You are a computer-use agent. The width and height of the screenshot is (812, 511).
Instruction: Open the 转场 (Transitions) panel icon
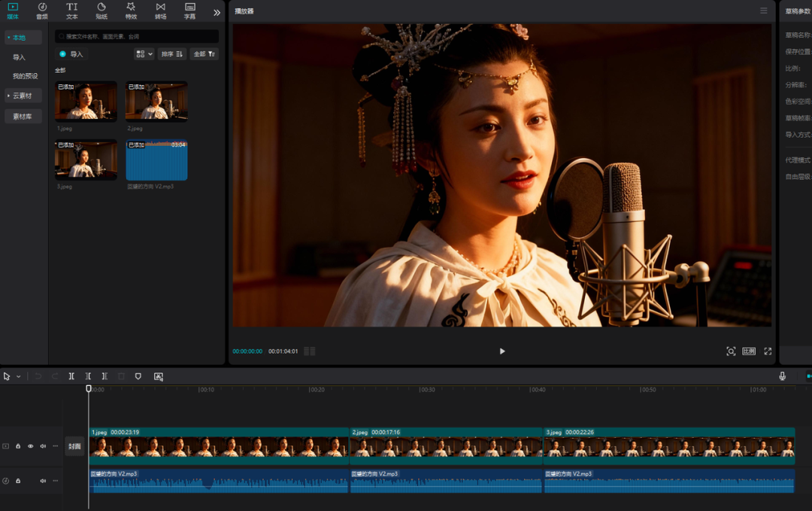coord(160,11)
